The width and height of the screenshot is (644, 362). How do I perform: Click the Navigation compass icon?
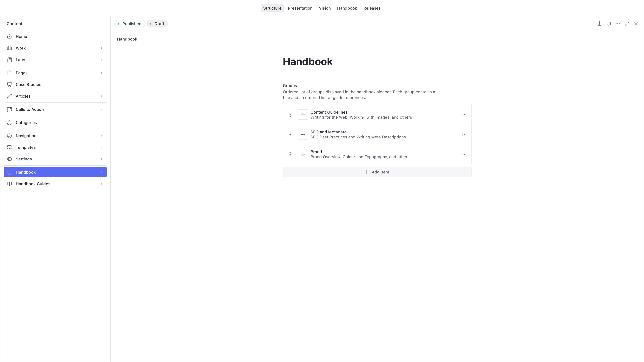point(9,136)
